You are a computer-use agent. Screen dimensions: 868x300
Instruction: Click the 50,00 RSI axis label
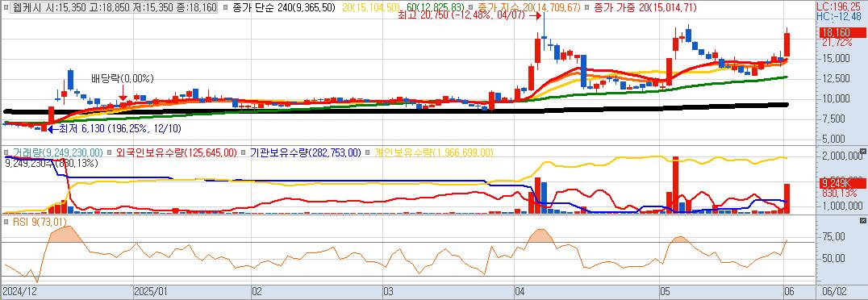point(833,259)
